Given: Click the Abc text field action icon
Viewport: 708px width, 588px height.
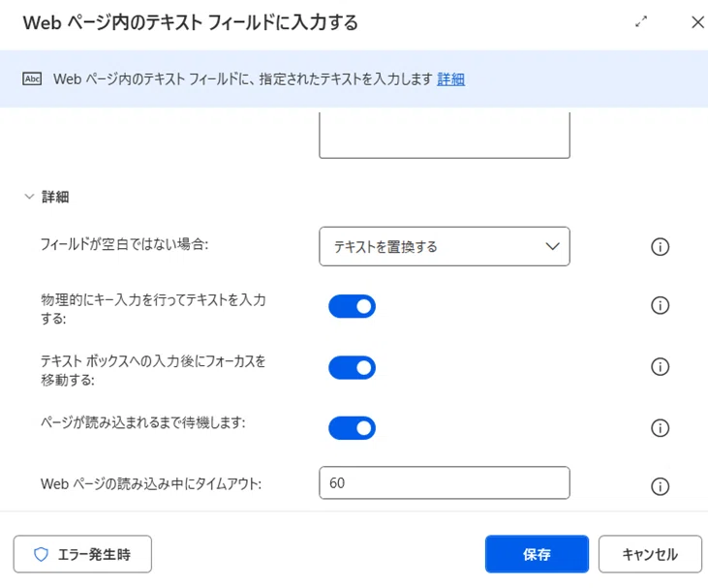Looking at the screenshot, I should tap(32, 79).
